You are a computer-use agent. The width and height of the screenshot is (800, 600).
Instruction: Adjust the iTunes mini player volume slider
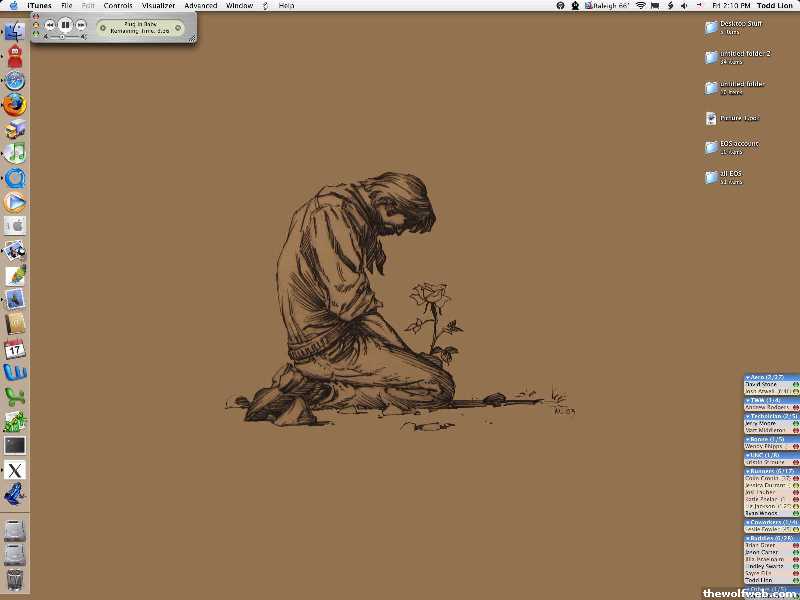[x=63, y=36]
